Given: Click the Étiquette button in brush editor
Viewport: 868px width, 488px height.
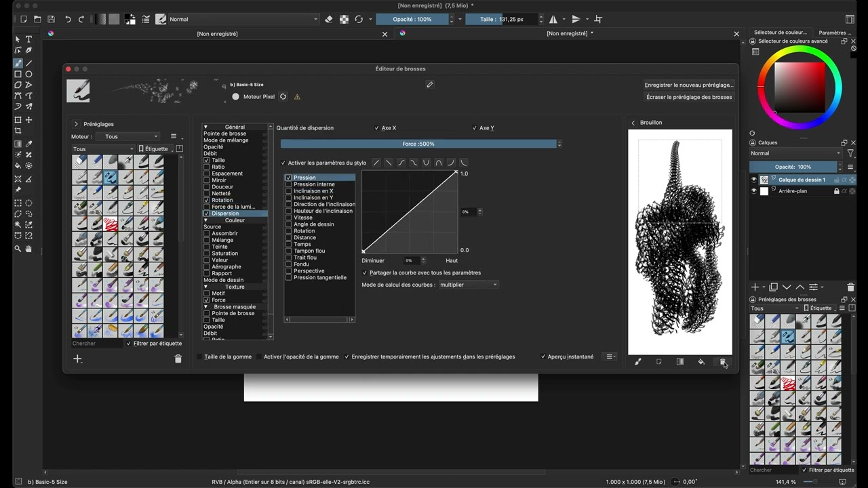Looking at the screenshot, I should (x=155, y=148).
